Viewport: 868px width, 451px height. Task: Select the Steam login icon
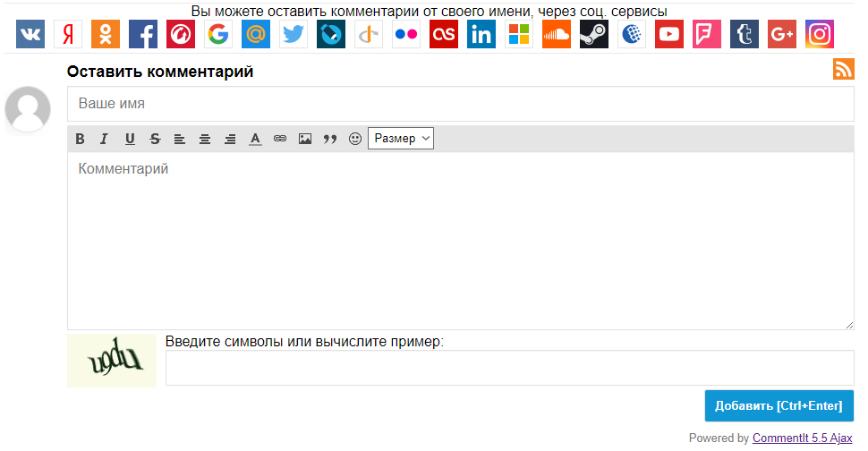tap(594, 34)
